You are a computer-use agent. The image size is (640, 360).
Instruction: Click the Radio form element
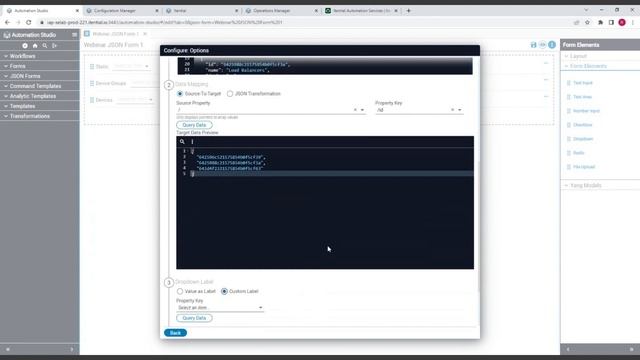578,153
